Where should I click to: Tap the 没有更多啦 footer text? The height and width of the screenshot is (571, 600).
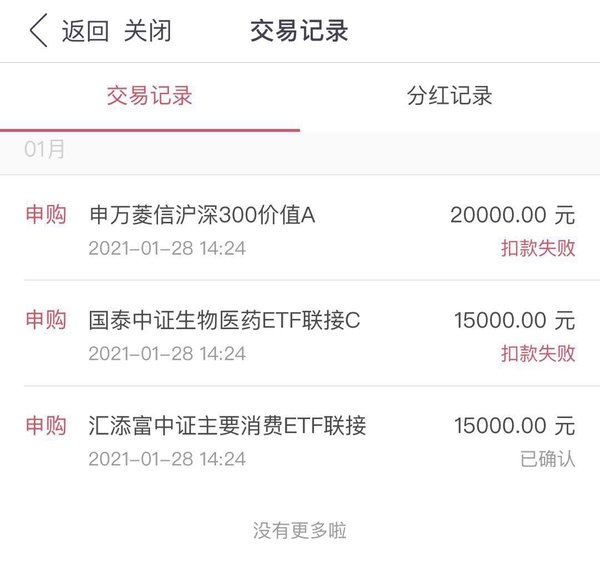tap(300, 530)
